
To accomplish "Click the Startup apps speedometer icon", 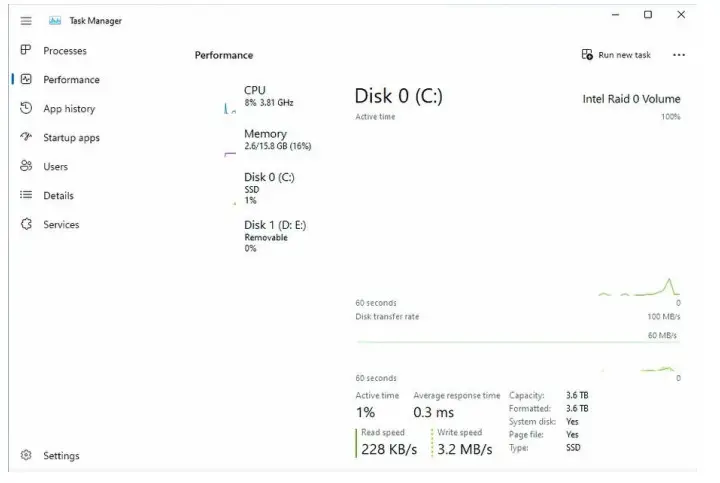I will [x=26, y=138].
